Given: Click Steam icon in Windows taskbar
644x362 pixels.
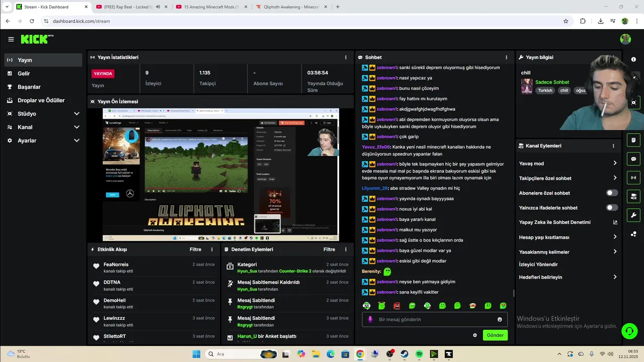Looking at the screenshot, I should [405, 354].
